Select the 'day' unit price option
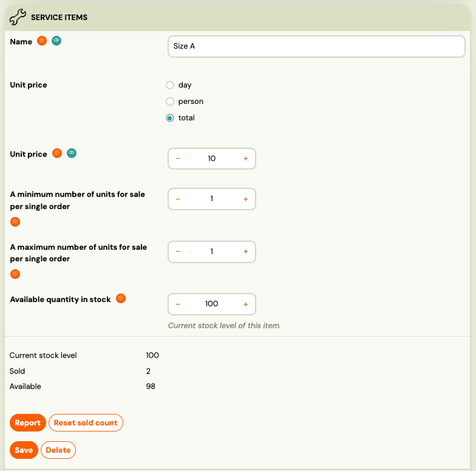 tap(170, 85)
